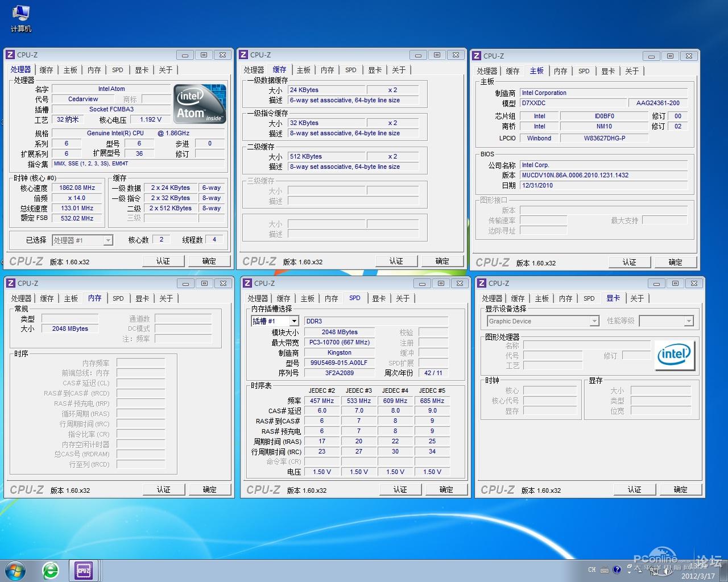The width and height of the screenshot is (728, 582).
Task: Click the BIOS version MUCDV10N.86A field
Action: tap(604, 175)
